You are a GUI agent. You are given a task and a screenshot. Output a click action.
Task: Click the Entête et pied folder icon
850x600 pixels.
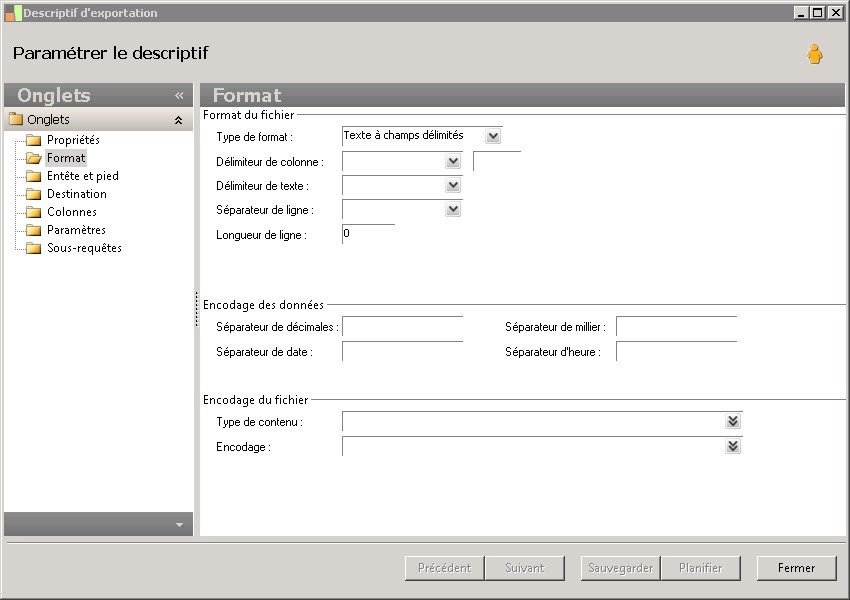coord(33,176)
